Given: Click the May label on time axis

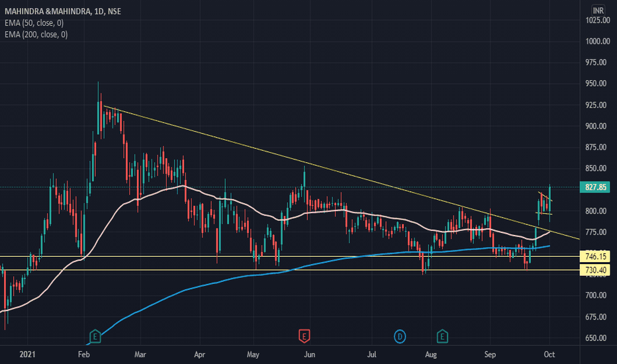Looking at the screenshot, I should point(253,355).
